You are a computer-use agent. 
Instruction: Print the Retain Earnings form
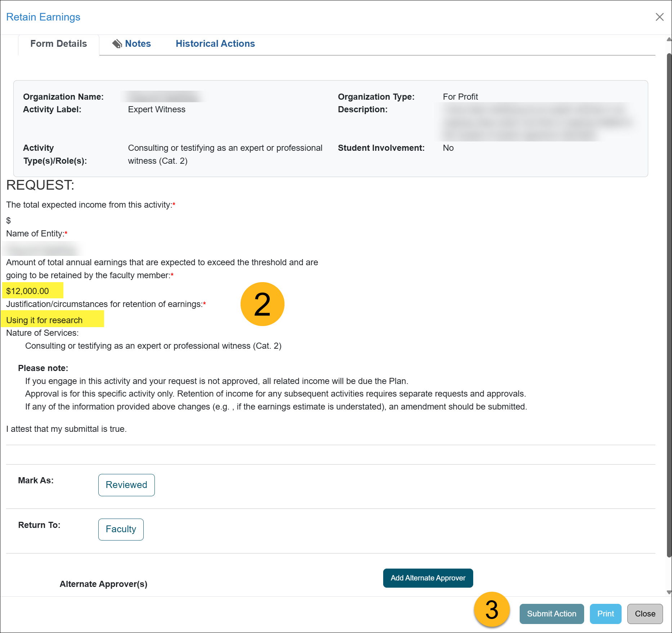coord(605,614)
